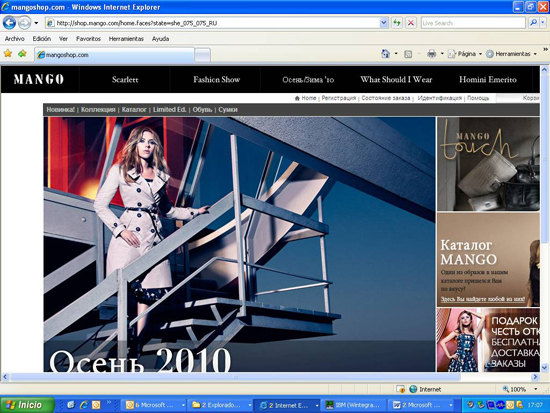Viewport: 550px width, 413px height.
Task: Open What Should I Wear section
Action: [x=396, y=80]
